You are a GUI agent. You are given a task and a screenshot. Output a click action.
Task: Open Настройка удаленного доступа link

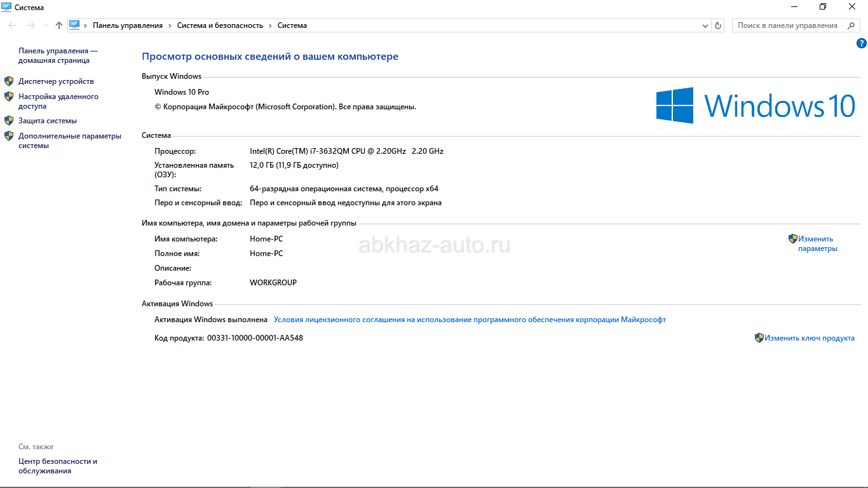coord(58,102)
